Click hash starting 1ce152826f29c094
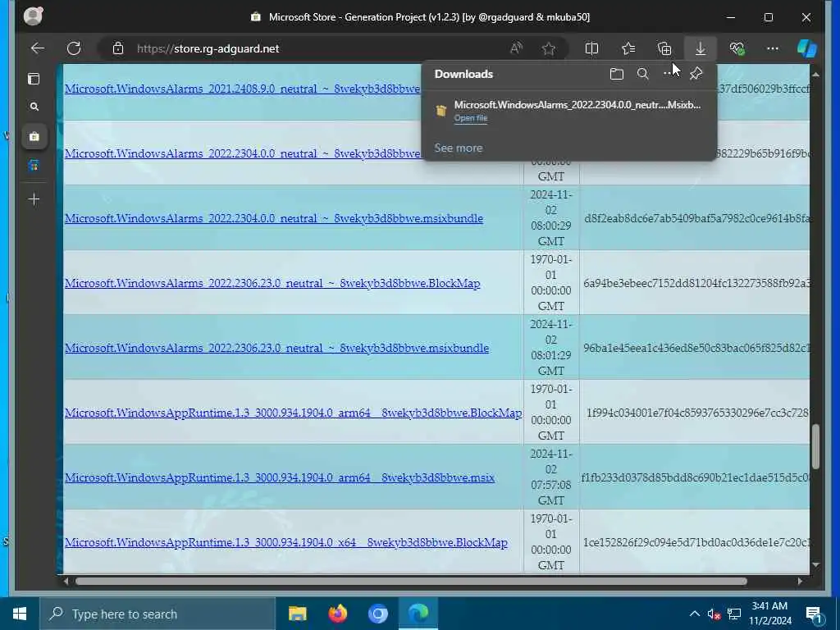 coord(696,543)
